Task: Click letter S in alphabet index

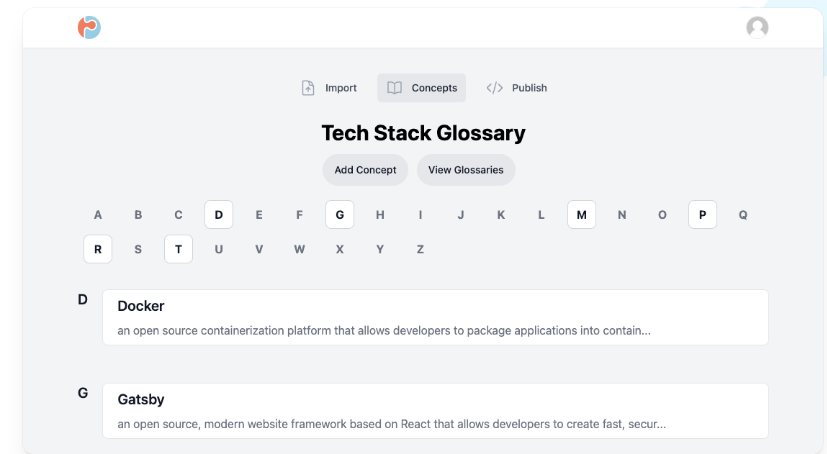Action: 138,249
